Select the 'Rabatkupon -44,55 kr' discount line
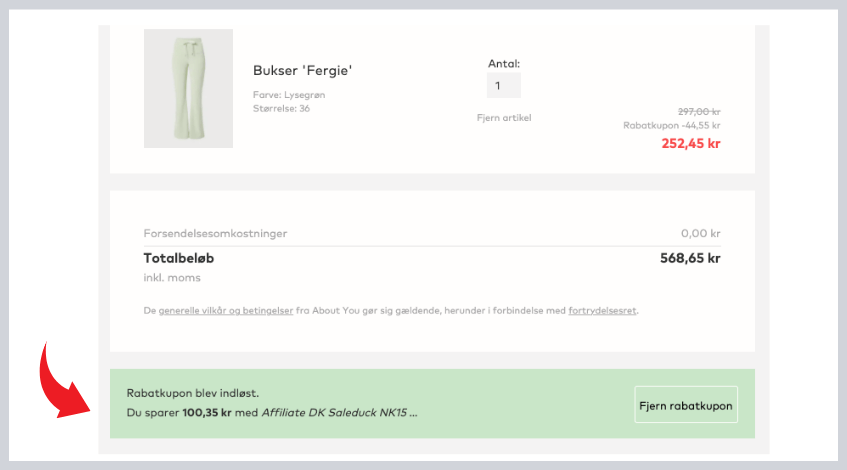The height and width of the screenshot is (470, 847). (x=671, y=126)
